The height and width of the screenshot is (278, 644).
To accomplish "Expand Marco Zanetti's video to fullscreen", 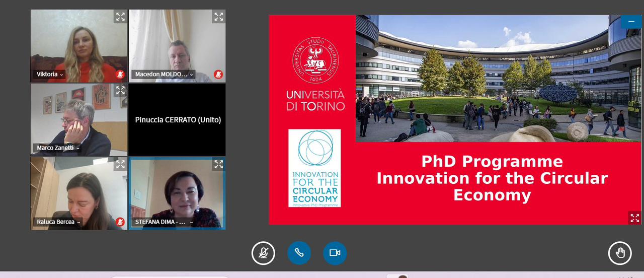I will tap(120, 91).
